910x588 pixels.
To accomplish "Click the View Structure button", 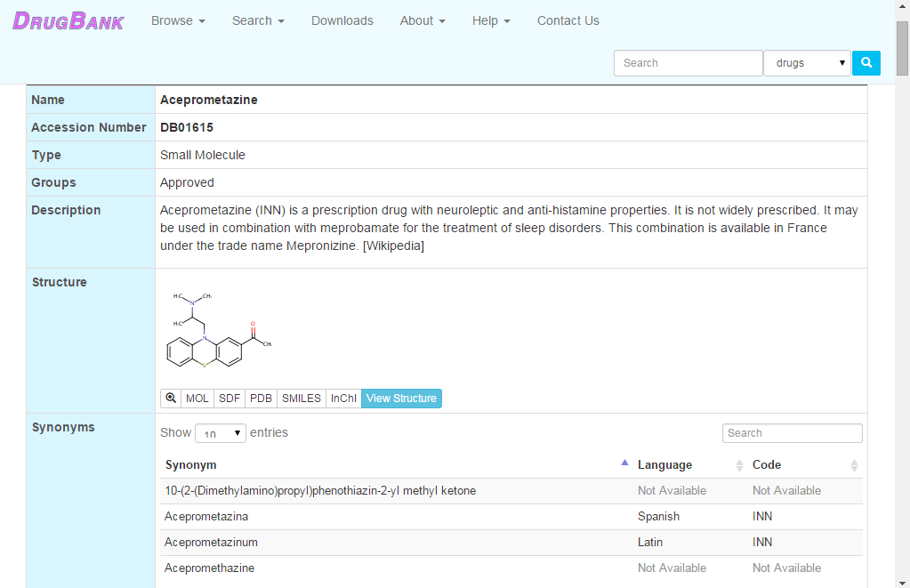I will point(401,398).
